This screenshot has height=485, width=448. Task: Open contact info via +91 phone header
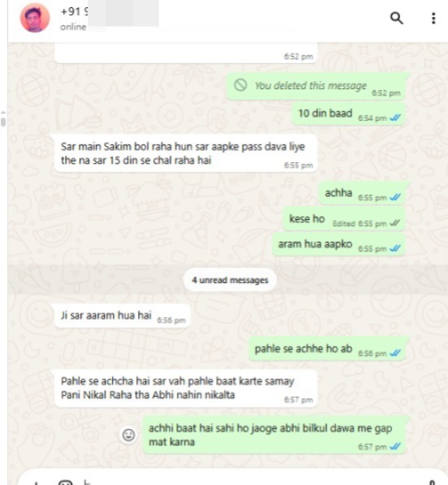coord(75,11)
